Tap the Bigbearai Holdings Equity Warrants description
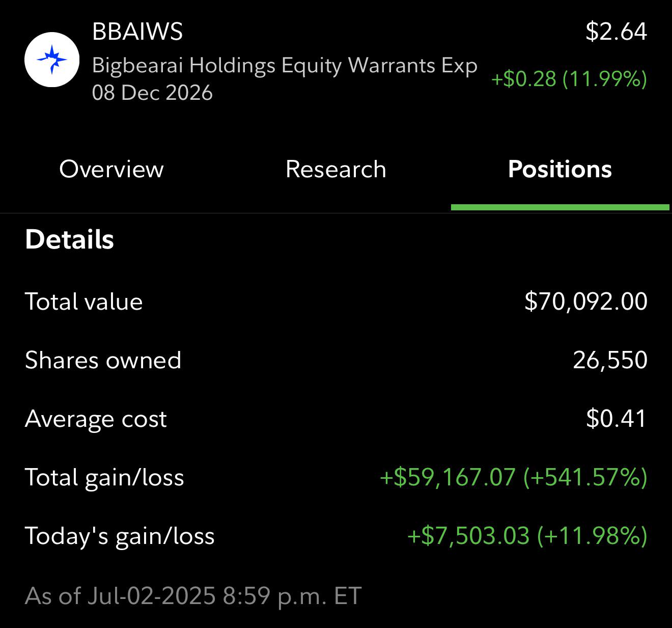 tap(285, 79)
